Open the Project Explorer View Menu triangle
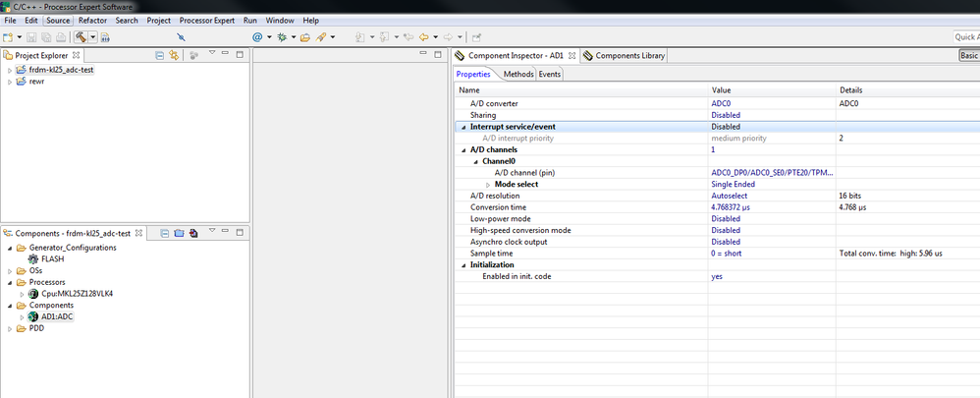The height and width of the screenshot is (398, 980). coord(212,52)
